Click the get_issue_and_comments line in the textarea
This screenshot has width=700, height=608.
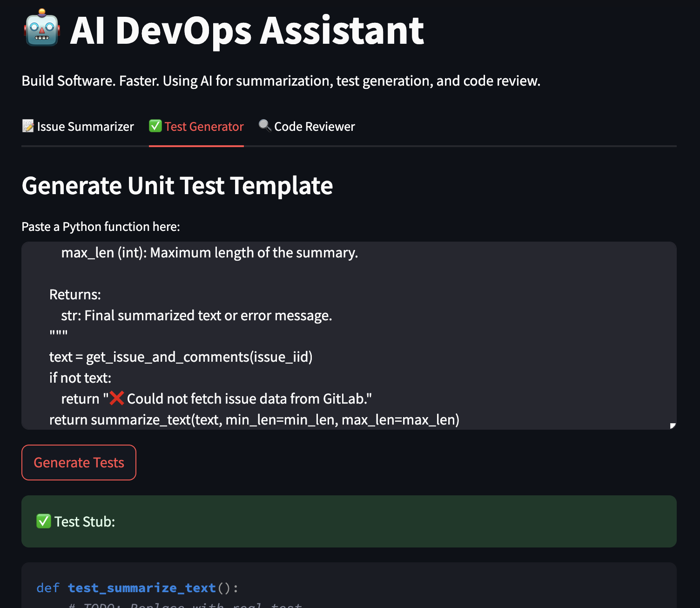point(181,357)
